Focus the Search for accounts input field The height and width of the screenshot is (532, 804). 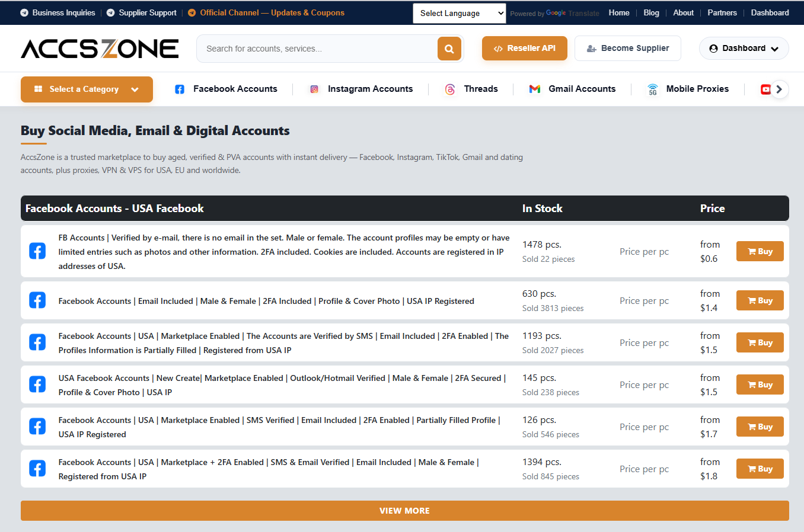pos(317,49)
